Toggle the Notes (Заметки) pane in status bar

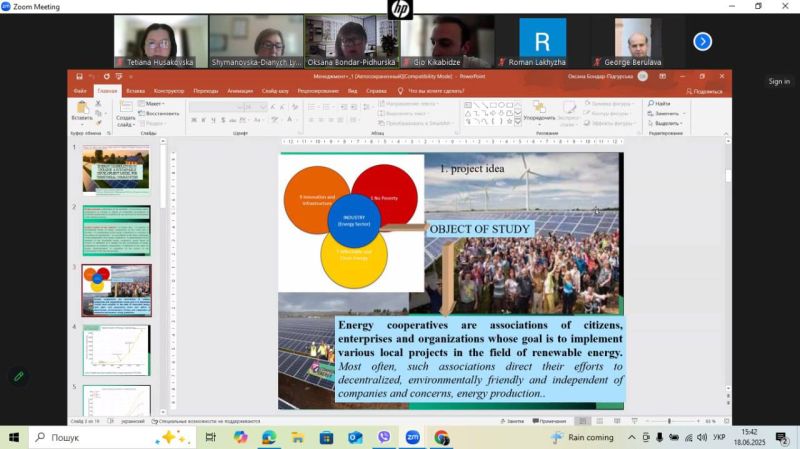tap(513, 421)
